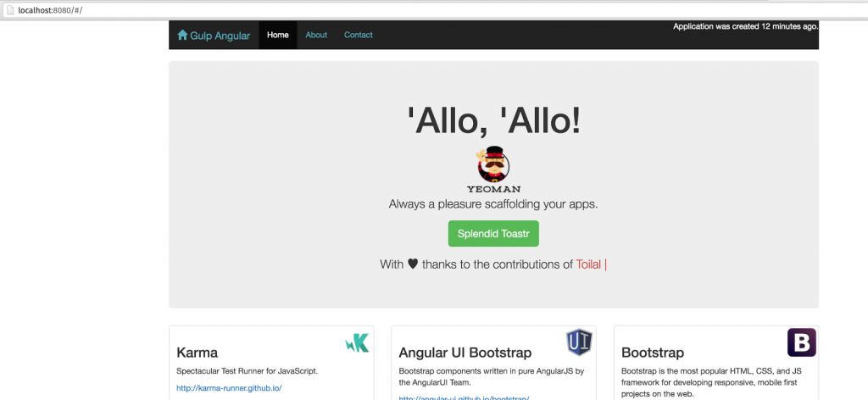The width and height of the screenshot is (868, 400).
Task: Click the home icon beside Gulp Angular
Action: click(x=183, y=35)
